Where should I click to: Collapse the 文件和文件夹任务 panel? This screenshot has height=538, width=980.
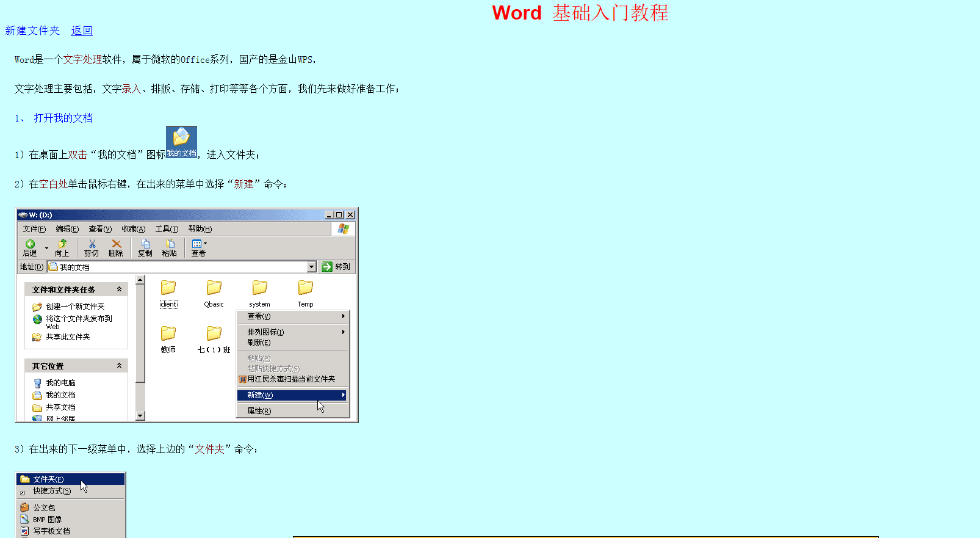(x=120, y=289)
